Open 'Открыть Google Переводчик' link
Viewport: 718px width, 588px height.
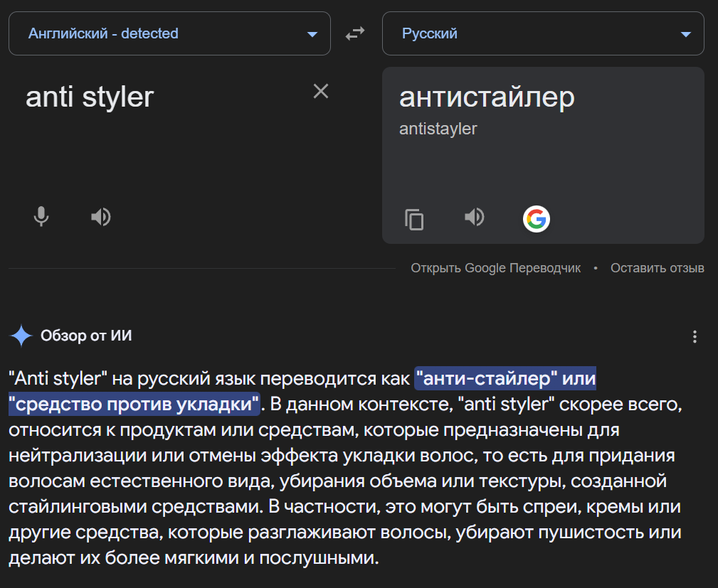pos(495,268)
